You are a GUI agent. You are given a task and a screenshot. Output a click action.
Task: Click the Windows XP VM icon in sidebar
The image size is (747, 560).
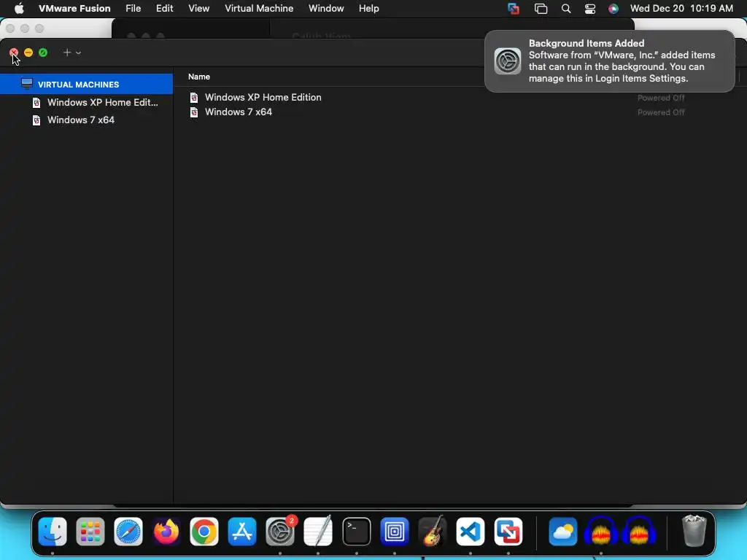[x=36, y=102]
